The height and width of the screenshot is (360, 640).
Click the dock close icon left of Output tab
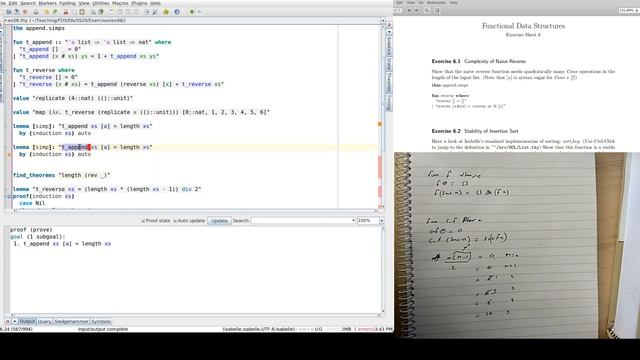(x=7, y=322)
